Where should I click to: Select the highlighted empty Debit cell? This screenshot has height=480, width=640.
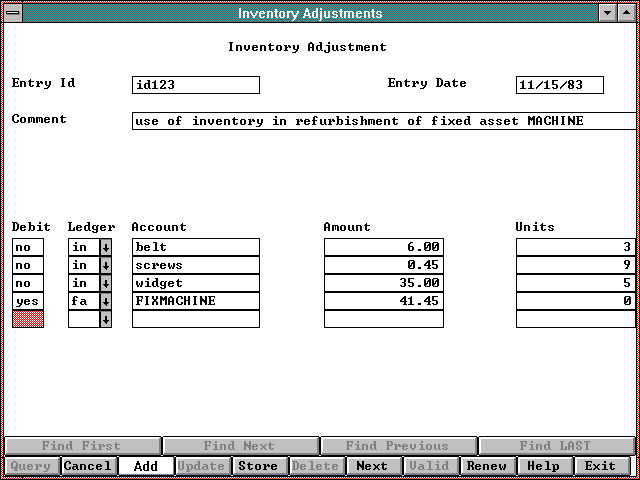[x=28, y=319]
